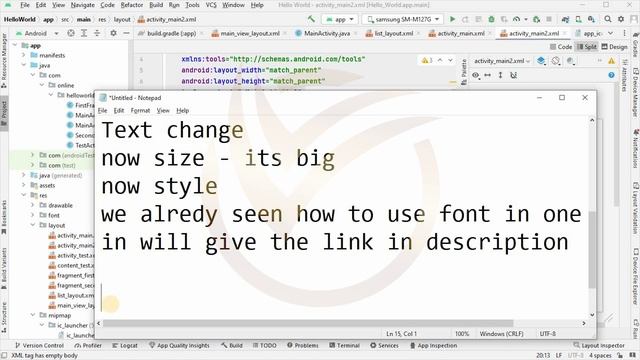Click the design surface layers icon

click(x=541, y=61)
